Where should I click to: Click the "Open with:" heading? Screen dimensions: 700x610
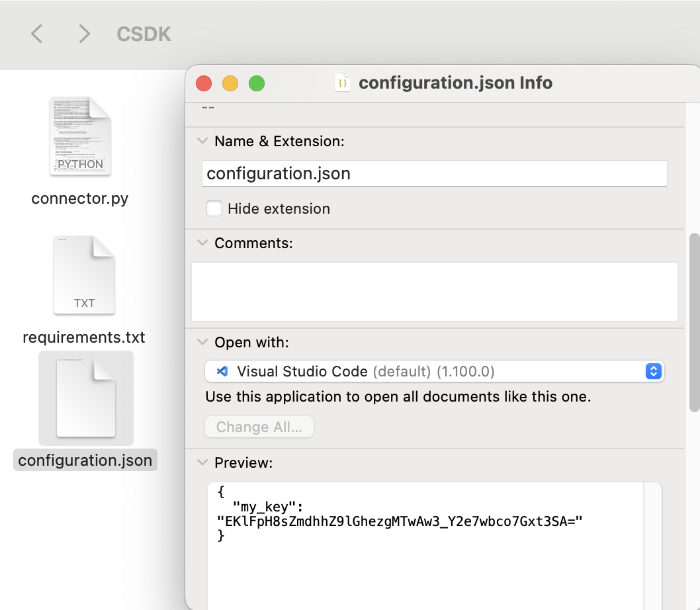click(x=252, y=342)
